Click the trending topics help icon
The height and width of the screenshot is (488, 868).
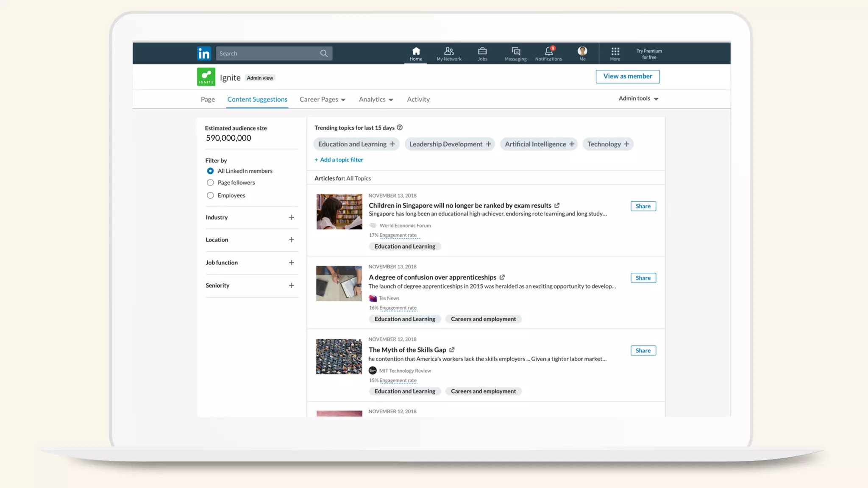400,128
